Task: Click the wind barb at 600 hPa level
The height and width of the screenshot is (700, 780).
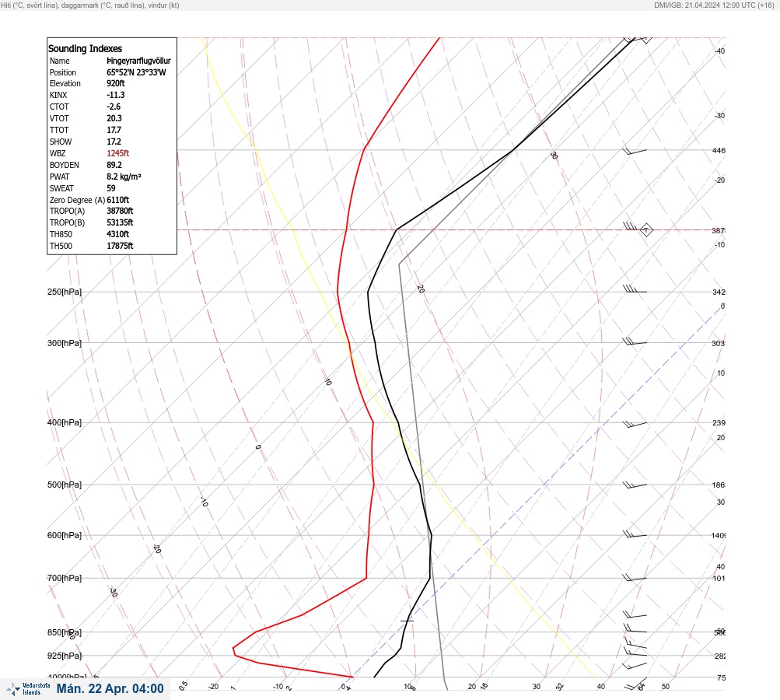Action: point(635,535)
